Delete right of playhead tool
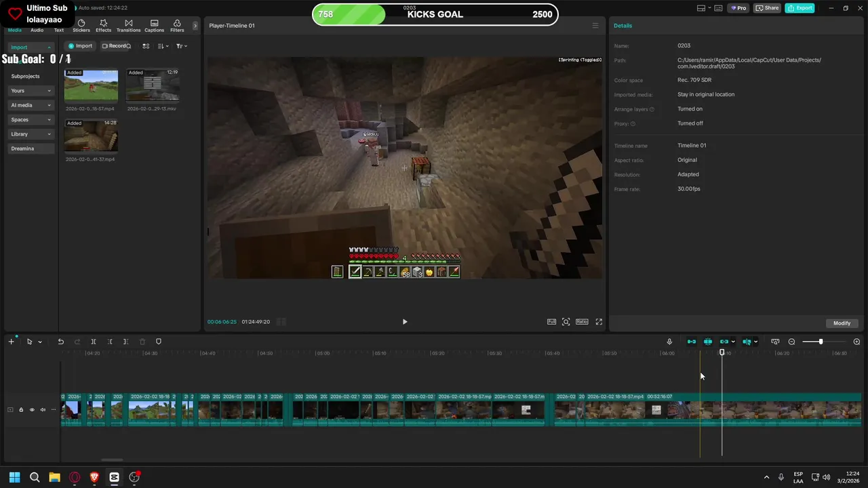 pos(125,342)
